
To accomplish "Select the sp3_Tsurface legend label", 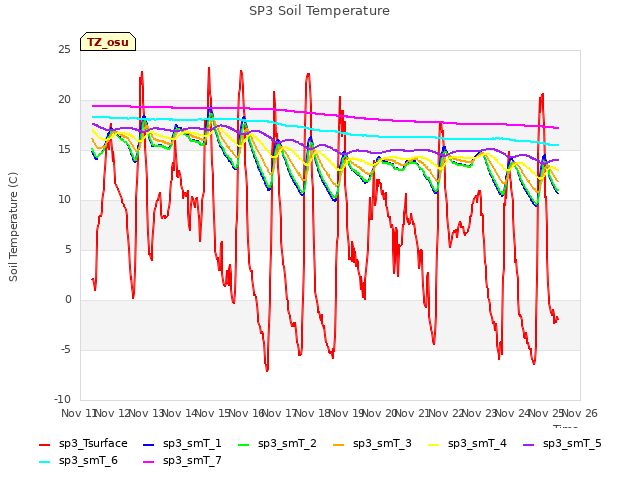I will [93, 443].
